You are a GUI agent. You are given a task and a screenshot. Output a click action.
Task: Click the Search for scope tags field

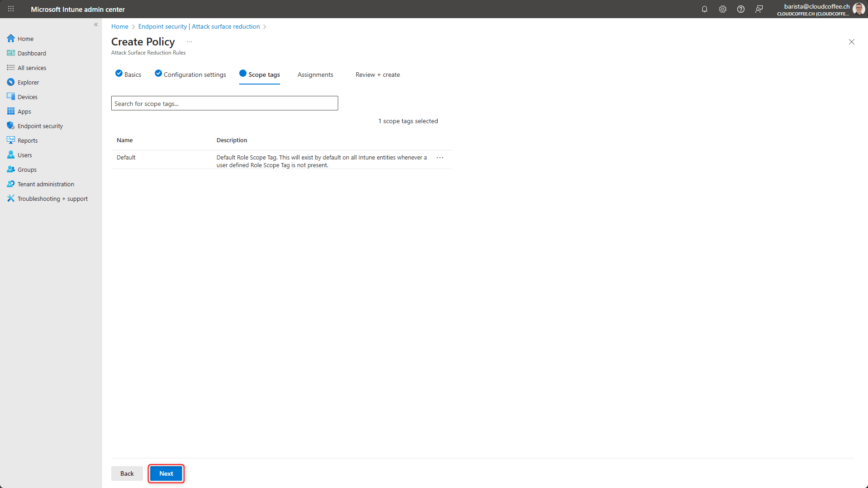(224, 104)
